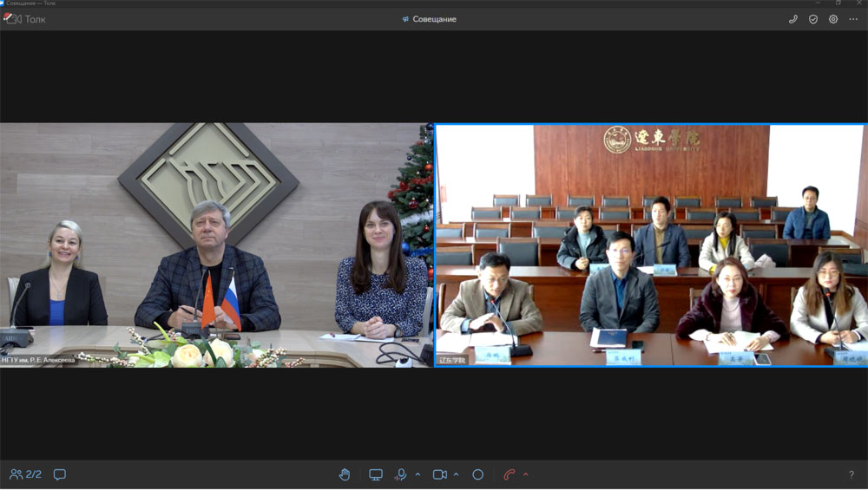Open the security shield settings
The image size is (868, 490).
point(813,19)
